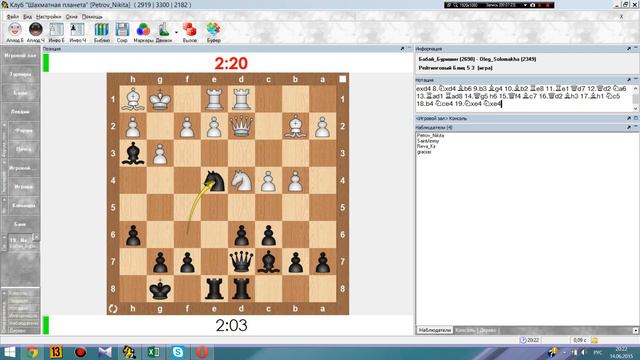Viewport: 640px width, 360px height.
Task: Click the 'Аплод Б' smiley applause icon
Action: 15,30
